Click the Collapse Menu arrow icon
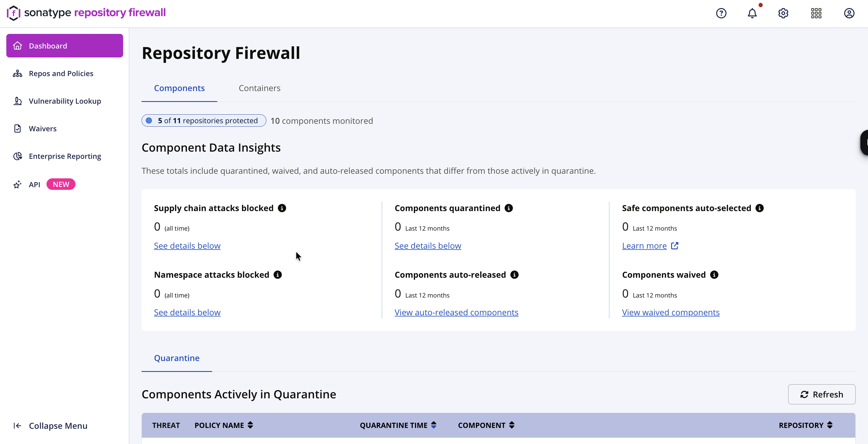 18,425
